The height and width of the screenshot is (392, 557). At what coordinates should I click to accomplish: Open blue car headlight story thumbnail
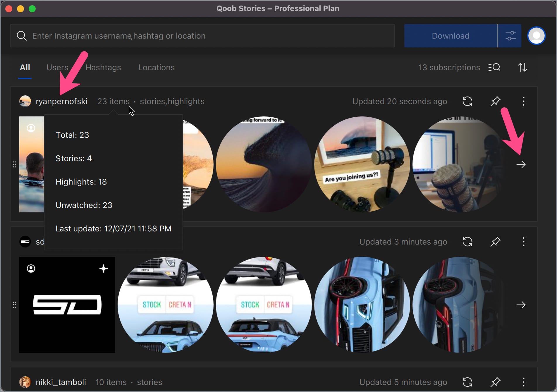(362, 305)
